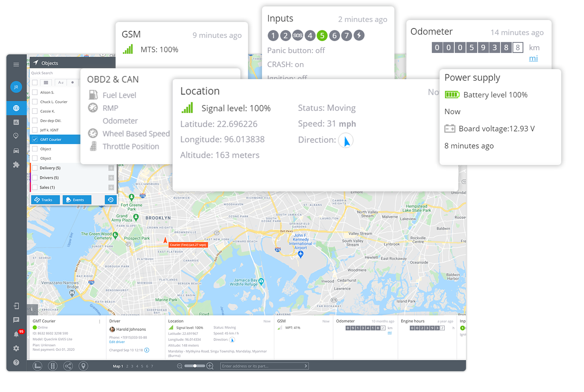Click the traffic light icon in bottom toolbar
Viewport: 584px width, 392px height.
[x=52, y=366]
